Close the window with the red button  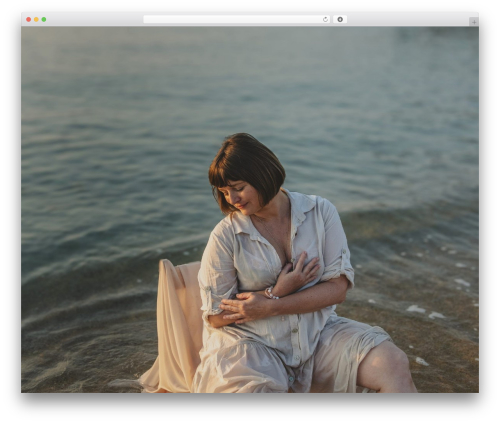click(x=29, y=19)
